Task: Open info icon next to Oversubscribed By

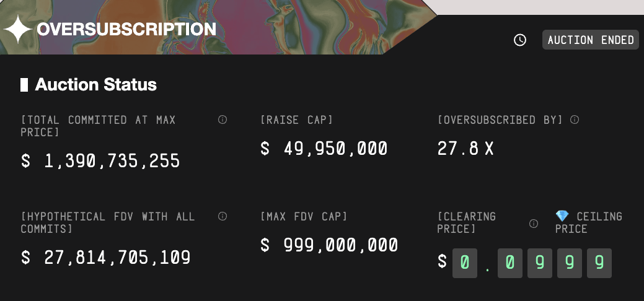Action: [575, 120]
